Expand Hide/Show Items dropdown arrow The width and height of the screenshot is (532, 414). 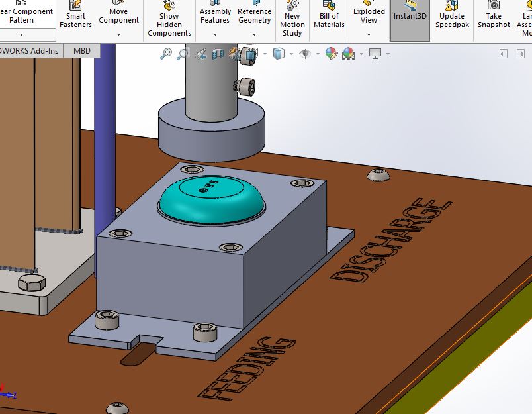(318, 54)
